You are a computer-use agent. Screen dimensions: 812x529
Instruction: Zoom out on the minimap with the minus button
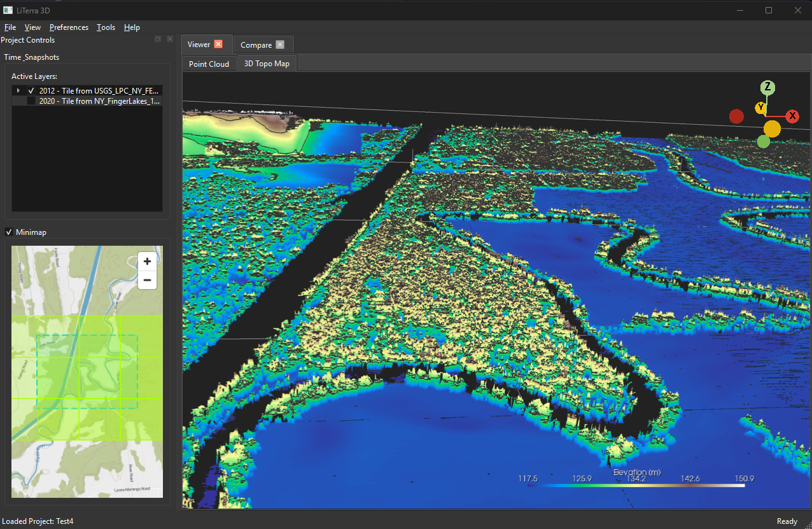point(147,280)
